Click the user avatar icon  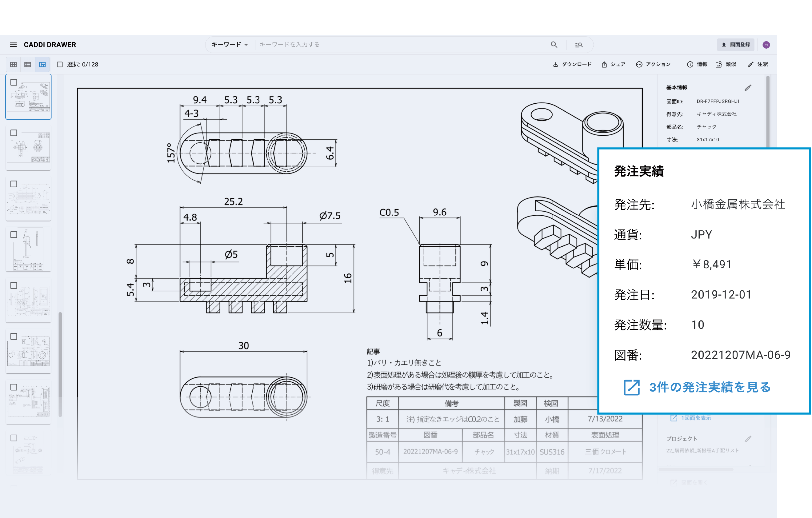click(766, 45)
